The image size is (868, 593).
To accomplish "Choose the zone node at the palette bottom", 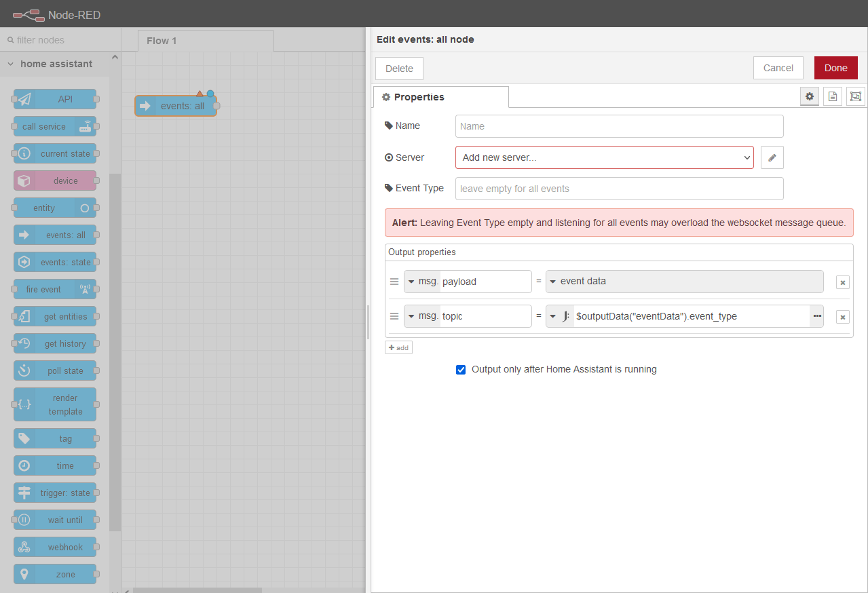I will (x=54, y=574).
